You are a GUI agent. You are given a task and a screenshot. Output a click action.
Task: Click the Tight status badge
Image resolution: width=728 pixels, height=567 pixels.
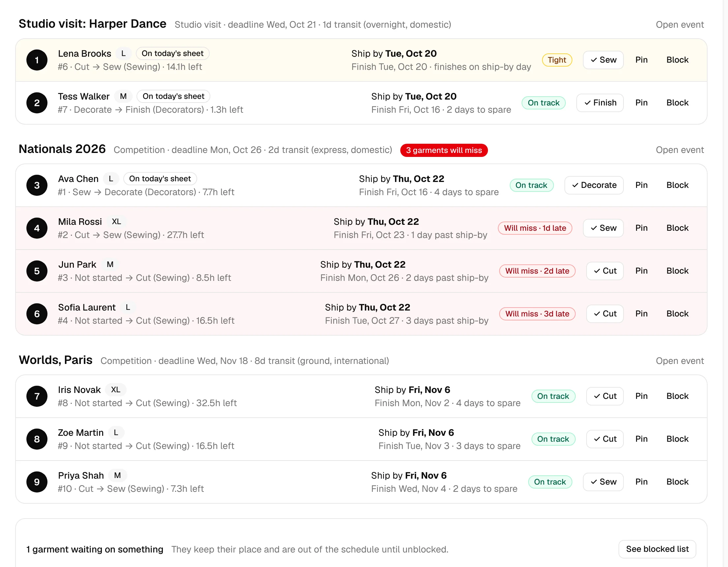point(557,60)
